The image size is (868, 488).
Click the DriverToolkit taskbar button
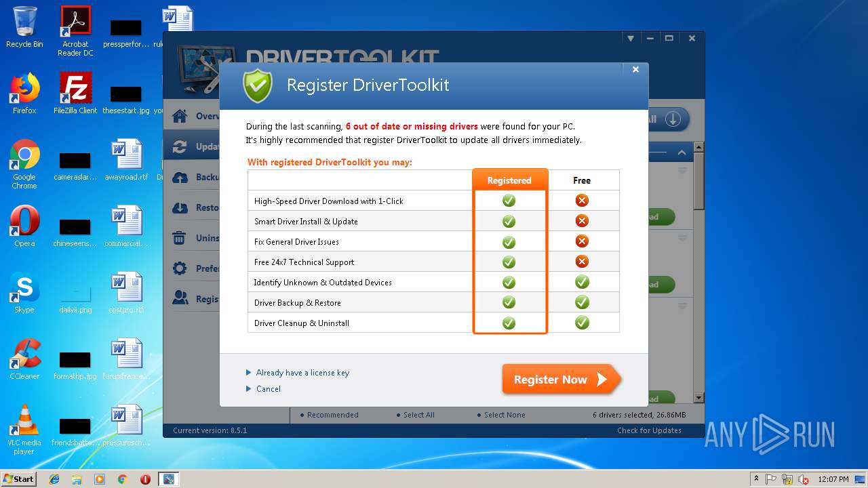click(168, 479)
